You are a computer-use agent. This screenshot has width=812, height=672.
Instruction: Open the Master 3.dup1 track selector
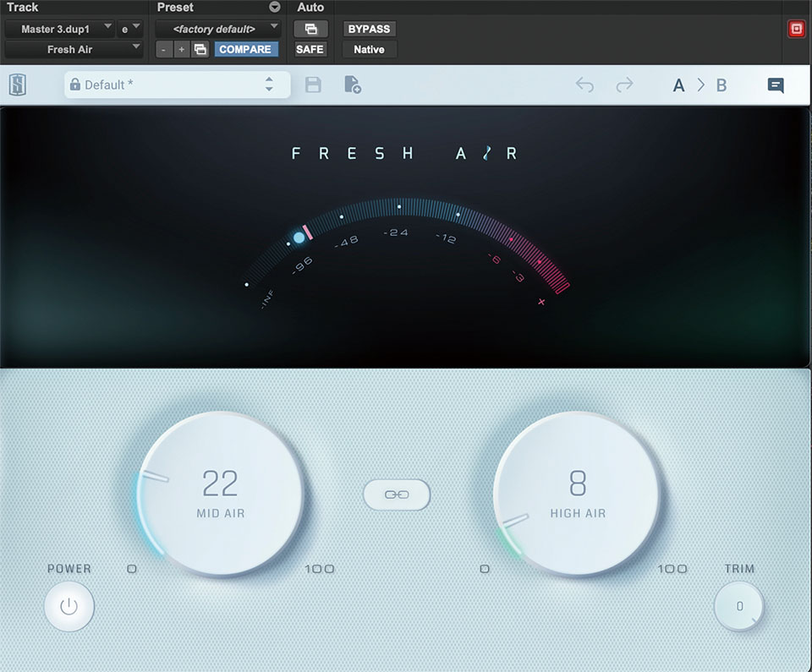[x=59, y=29]
